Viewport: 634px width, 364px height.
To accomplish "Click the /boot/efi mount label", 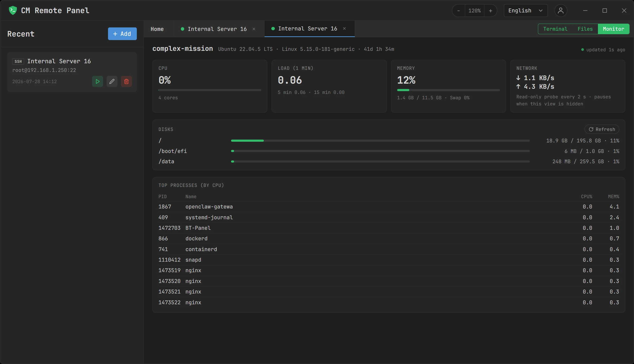I will pos(173,151).
